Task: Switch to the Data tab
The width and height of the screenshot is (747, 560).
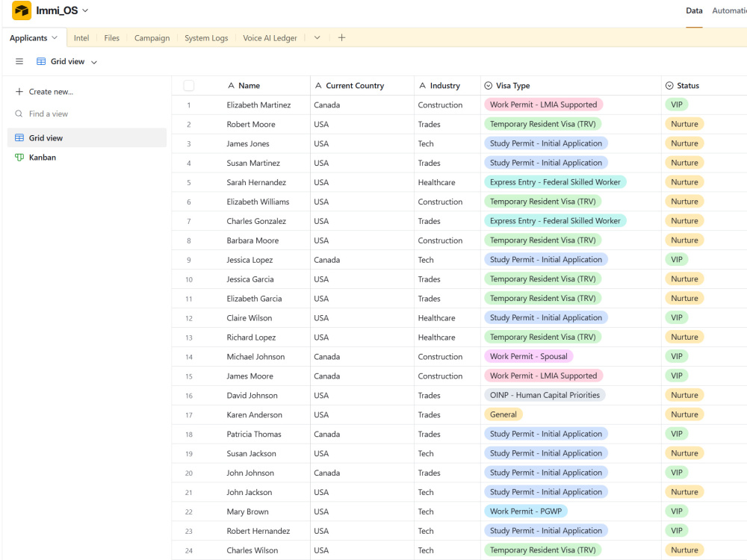Action: pyautogui.click(x=694, y=10)
